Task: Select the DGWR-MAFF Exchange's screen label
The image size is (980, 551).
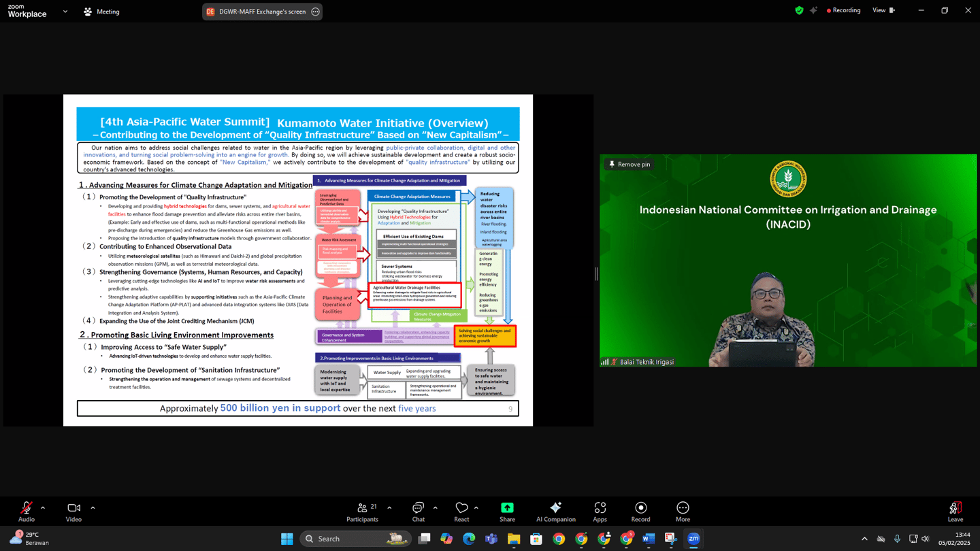Action: tap(262, 12)
